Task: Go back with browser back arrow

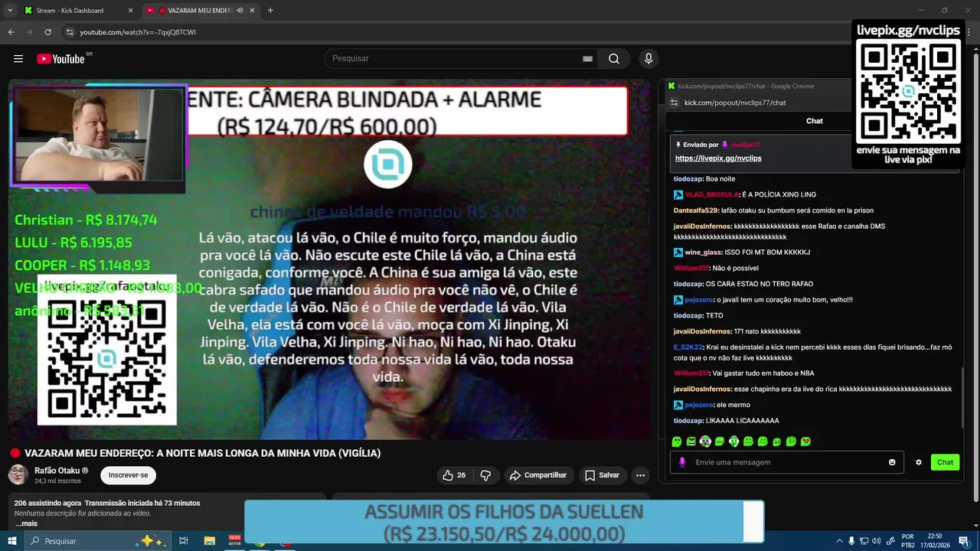Action: coord(11,32)
